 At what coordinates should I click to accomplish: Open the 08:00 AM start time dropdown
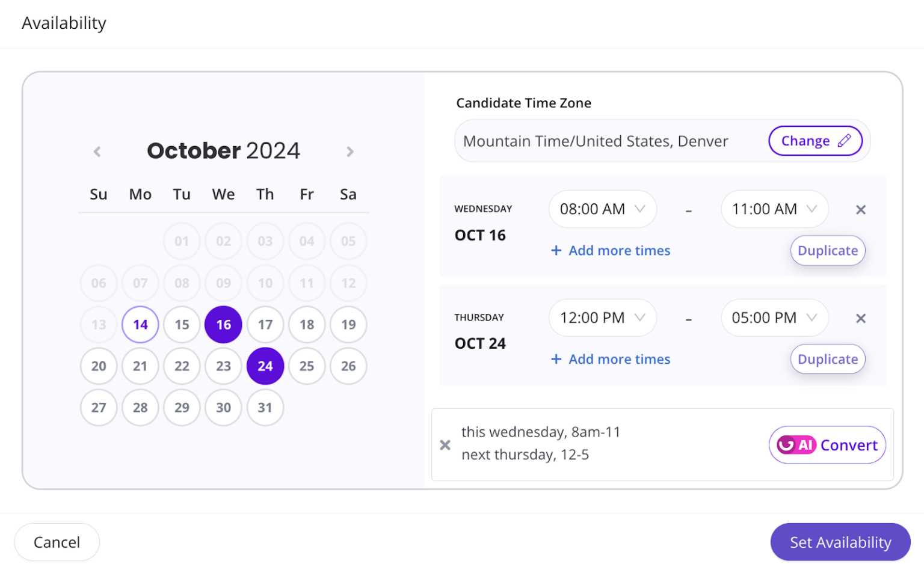[x=602, y=209]
